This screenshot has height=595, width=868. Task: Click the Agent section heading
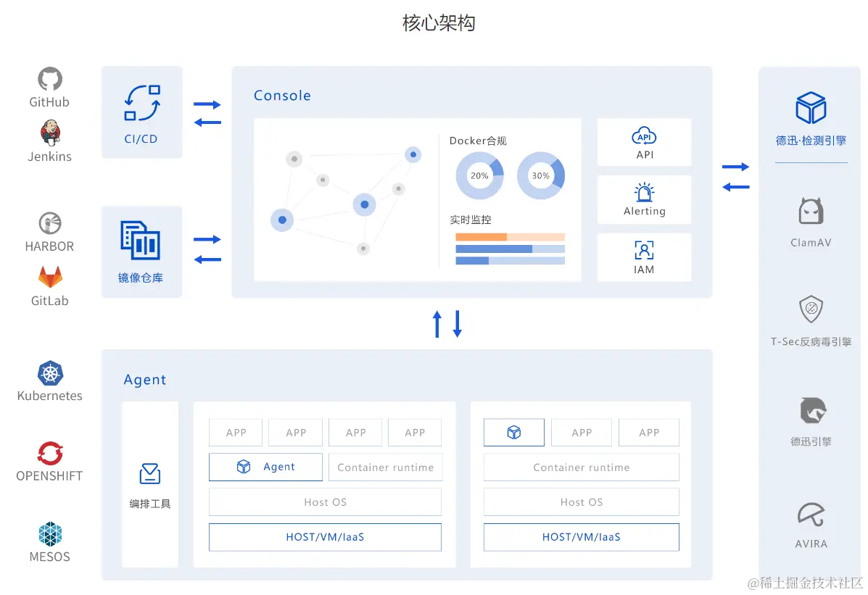pos(145,380)
